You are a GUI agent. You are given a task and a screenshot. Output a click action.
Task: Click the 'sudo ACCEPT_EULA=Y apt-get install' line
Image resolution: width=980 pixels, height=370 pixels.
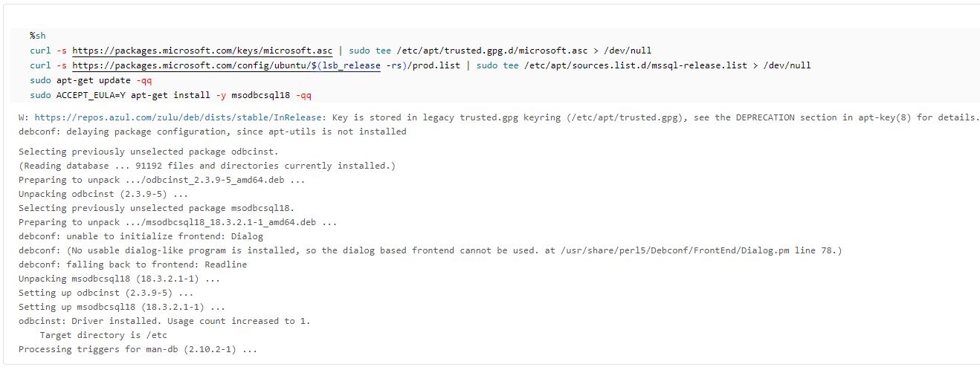(x=171, y=95)
